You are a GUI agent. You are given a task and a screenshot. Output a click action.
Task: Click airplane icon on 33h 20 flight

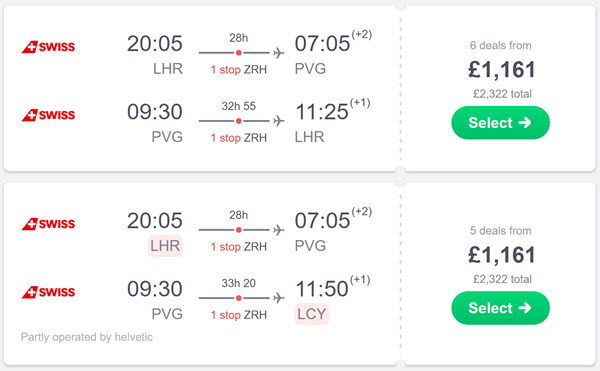(279, 298)
